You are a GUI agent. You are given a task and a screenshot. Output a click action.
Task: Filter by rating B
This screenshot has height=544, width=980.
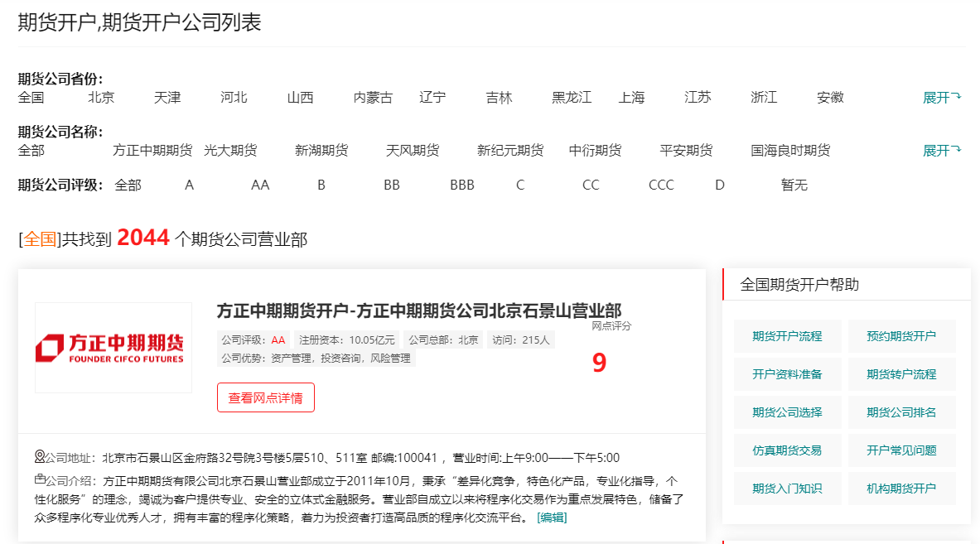(321, 185)
